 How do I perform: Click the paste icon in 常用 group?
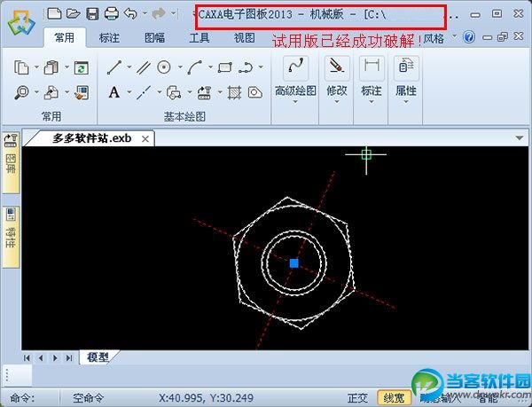(51, 67)
